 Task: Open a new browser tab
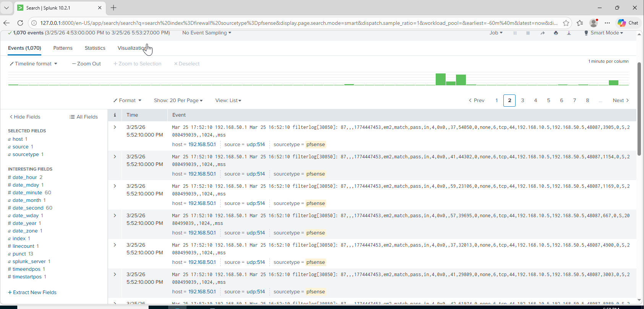tap(114, 8)
